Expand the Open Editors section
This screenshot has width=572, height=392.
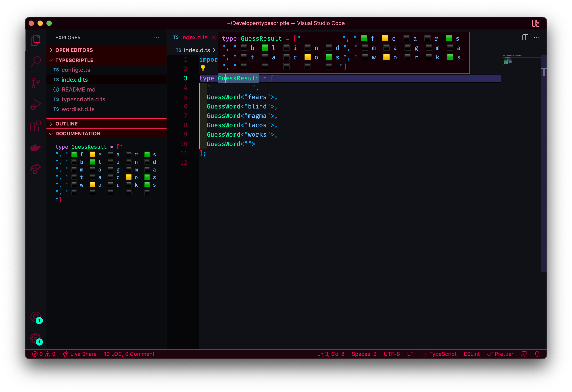pyautogui.click(x=74, y=50)
